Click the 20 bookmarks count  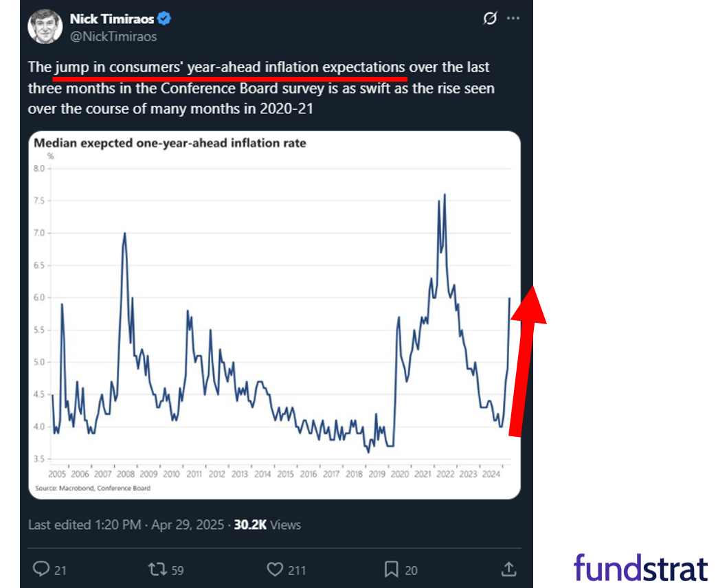pos(411,571)
